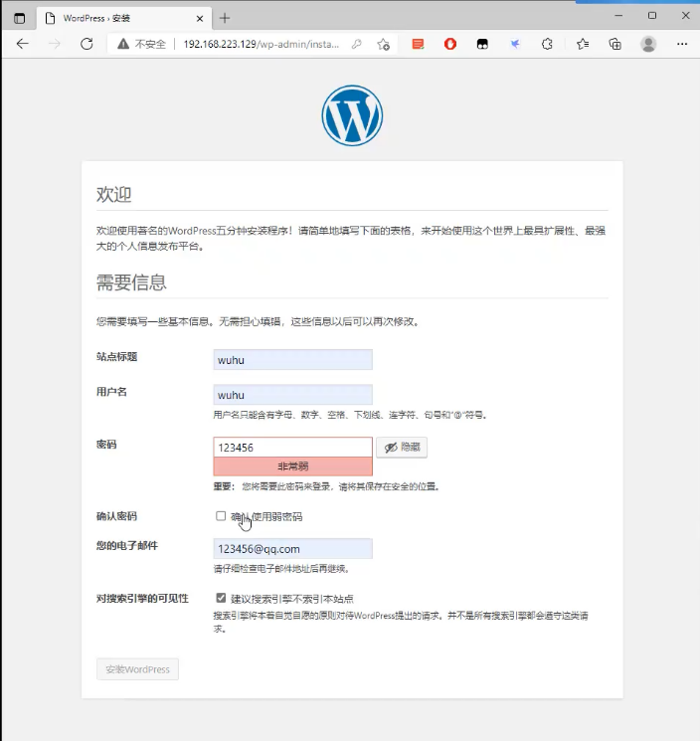Open the browser Settings and more menu
Image resolution: width=700 pixels, height=741 pixels.
682,44
